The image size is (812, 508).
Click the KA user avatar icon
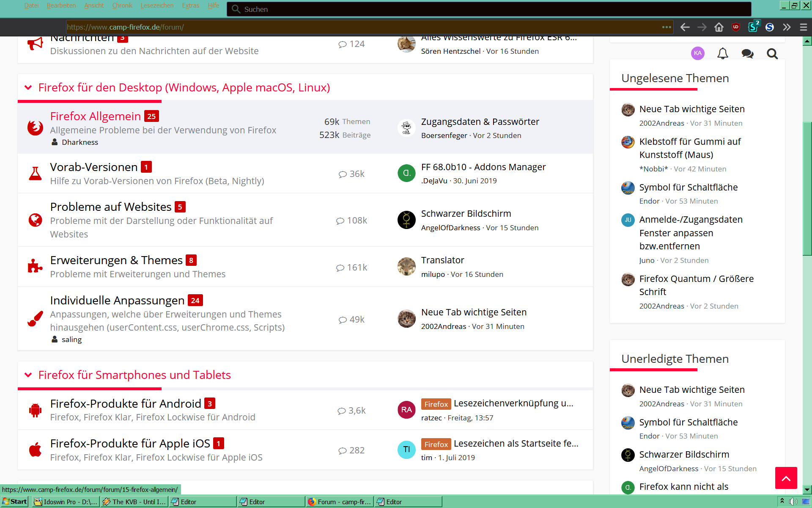(x=698, y=53)
